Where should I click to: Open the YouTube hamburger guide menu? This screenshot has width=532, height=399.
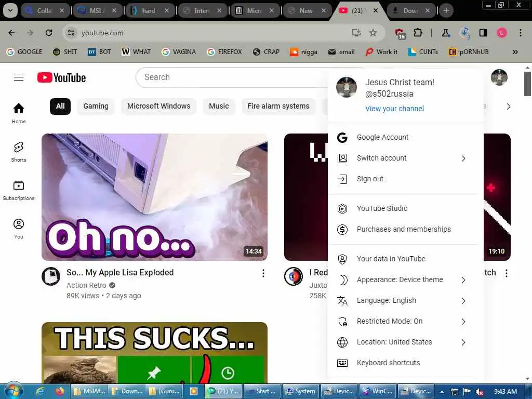point(19,77)
